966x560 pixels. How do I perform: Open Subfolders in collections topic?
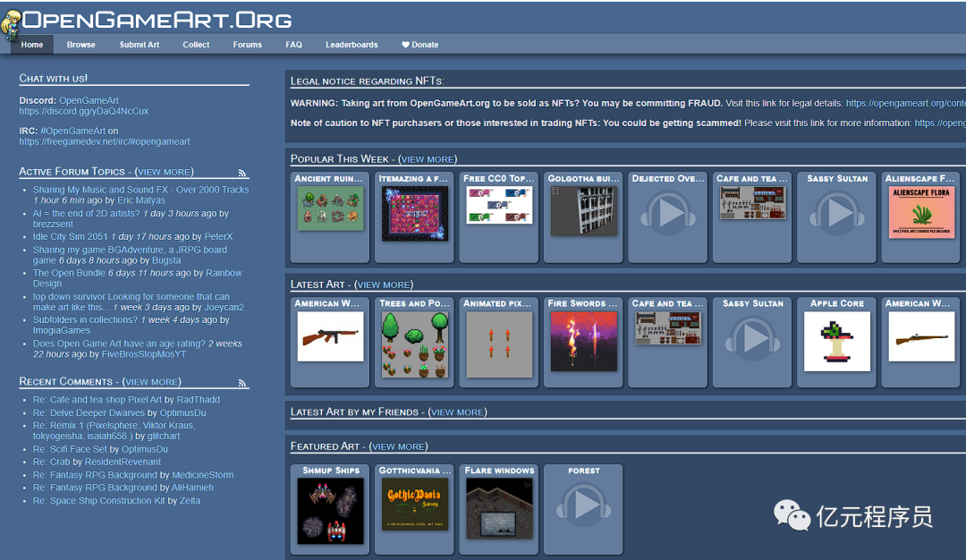tap(85, 319)
